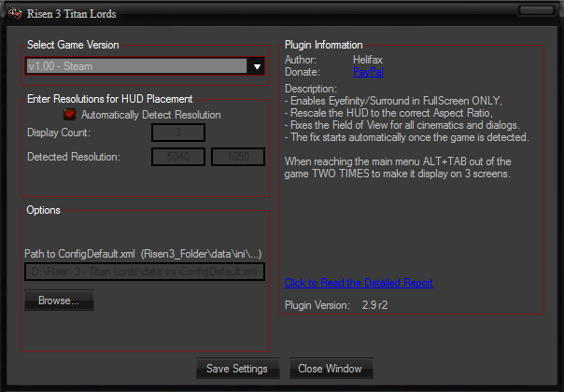Click the Save Settings button
The height and width of the screenshot is (392, 564).
[x=238, y=369]
